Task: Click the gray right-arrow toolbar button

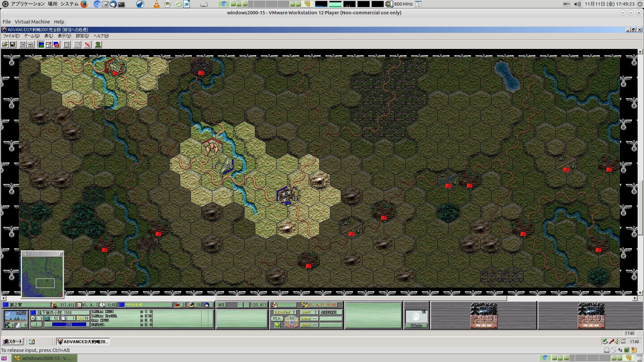Action: tap(23, 45)
